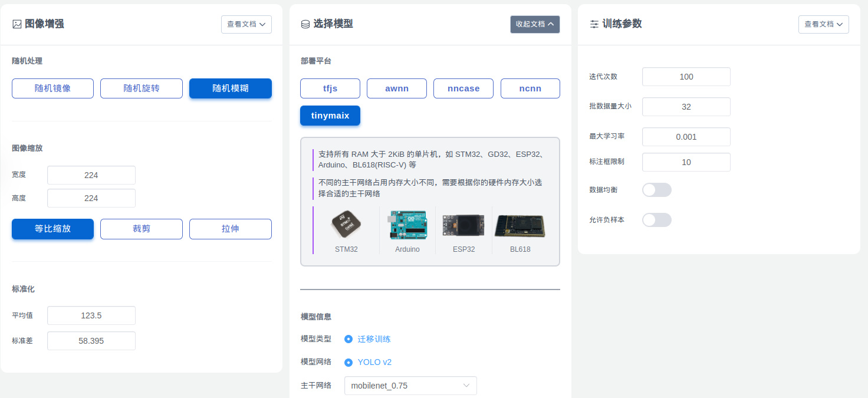Select the ncnn deployment platform
This screenshot has height=398, width=868.
(x=530, y=88)
